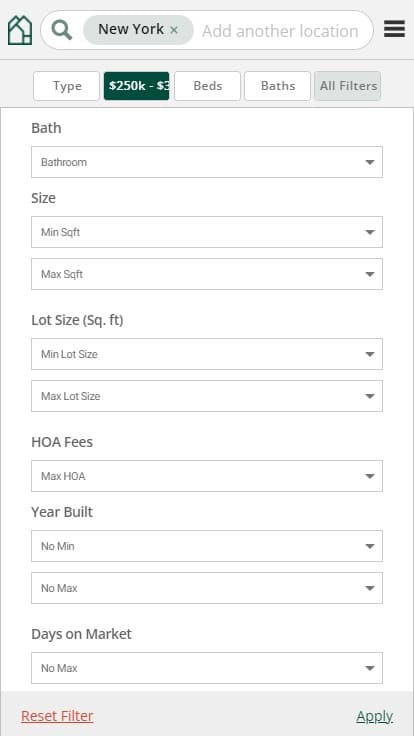This screenshot has width=414, height=736.
Task: Select Year Built No Min dropdown
Action: click(207, 546)
